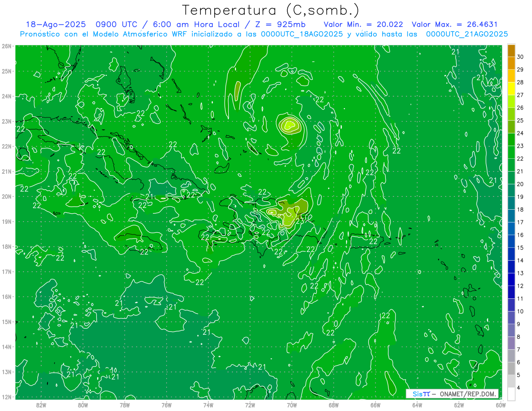Click the "21N" latitude axis label

point(7,171)
